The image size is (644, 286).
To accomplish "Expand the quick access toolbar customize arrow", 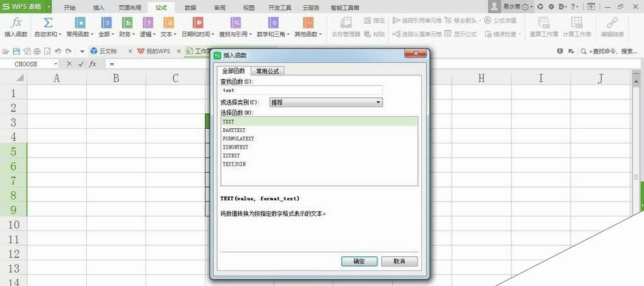I will click(82, 52).
